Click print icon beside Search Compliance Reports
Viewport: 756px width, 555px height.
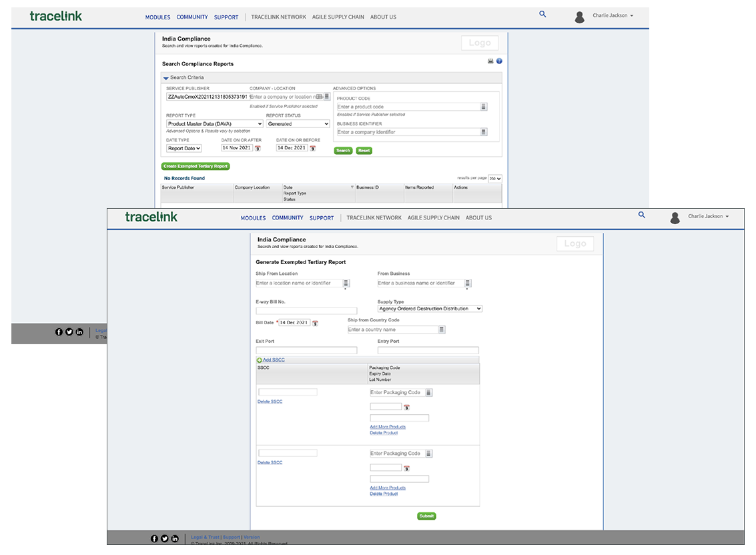(x=490, y=61)
